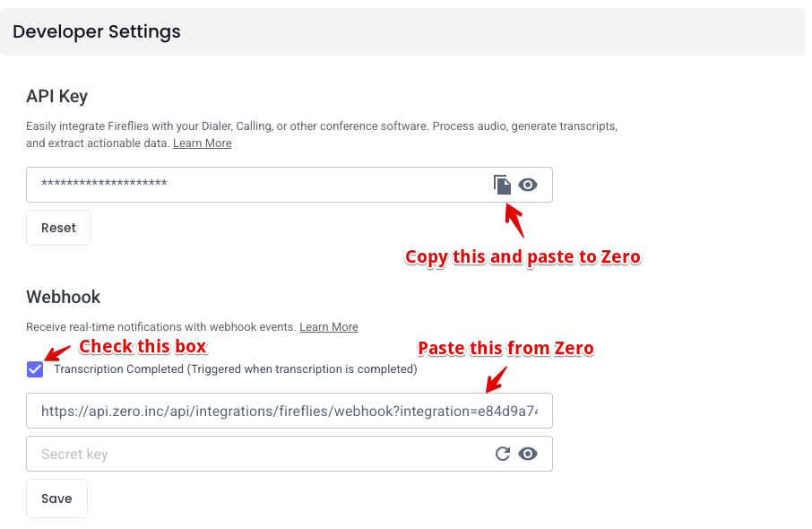Save the webhook settings
812x529 pixels.
(x=57, y=499)
